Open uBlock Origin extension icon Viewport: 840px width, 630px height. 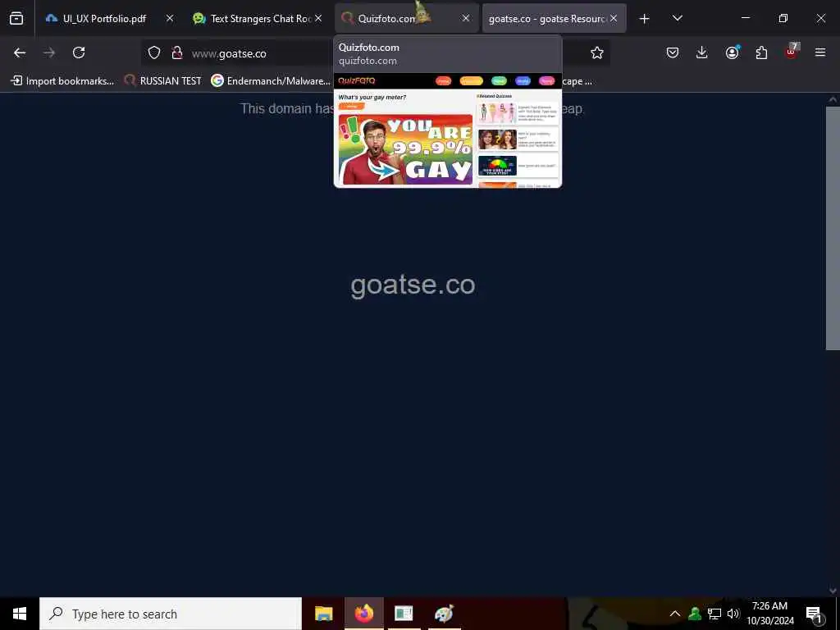tap(792, 52)
